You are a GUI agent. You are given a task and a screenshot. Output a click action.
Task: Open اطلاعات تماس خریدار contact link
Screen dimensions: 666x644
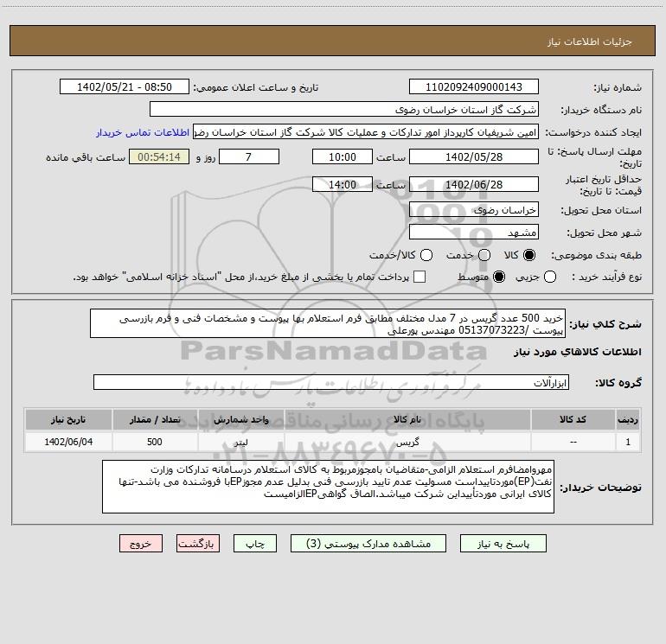[x=143, y=132]
